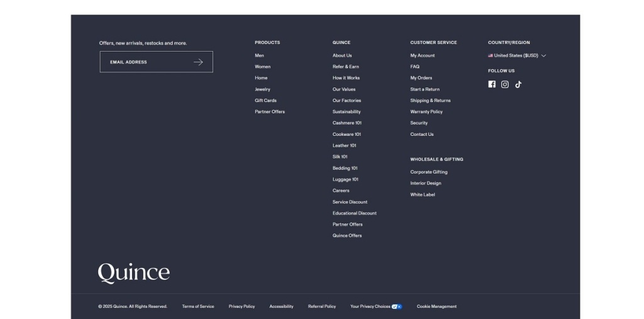Click the United States flag icon

click(x=491, y=55)
